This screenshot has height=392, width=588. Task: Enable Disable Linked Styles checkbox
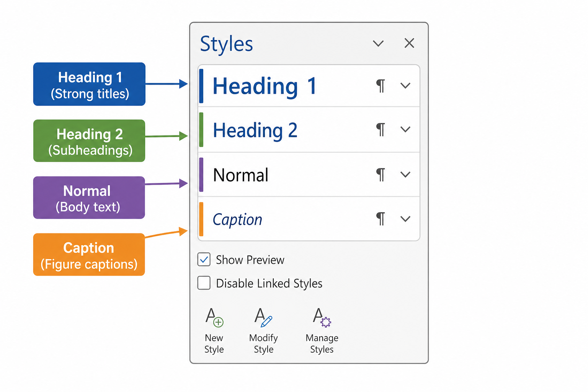204,283
